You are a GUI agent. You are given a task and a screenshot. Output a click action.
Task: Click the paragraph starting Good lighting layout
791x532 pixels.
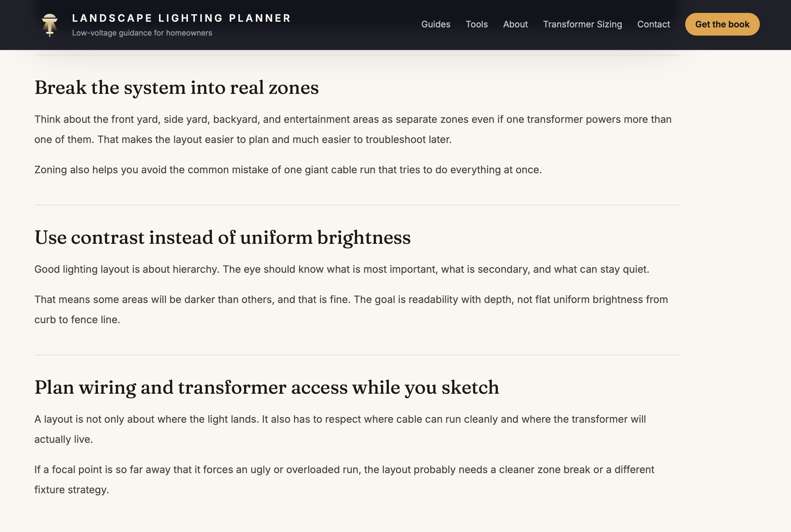[x=342, y=269]
